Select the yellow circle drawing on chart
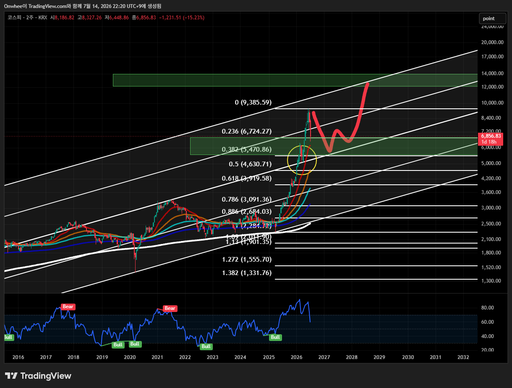 302,160
